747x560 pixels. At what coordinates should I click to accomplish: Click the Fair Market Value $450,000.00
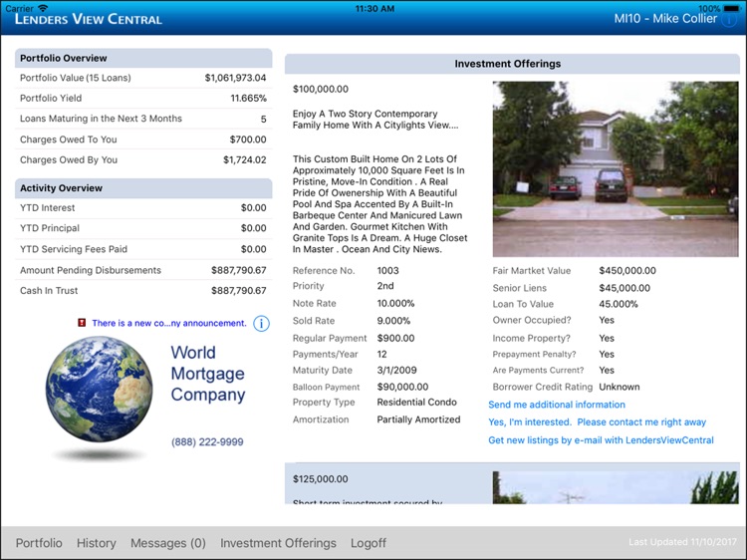coord(627,271)
